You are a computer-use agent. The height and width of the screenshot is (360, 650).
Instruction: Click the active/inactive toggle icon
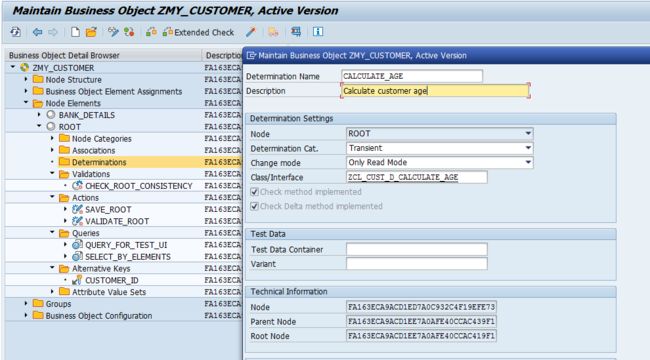[x=129, y=32]
